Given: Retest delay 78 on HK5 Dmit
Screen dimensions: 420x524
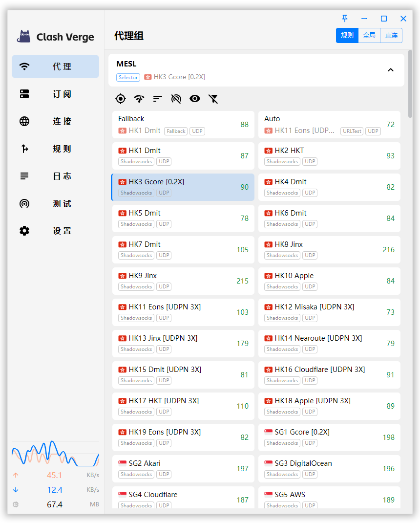Looking at the screenshot, I should pyautogui.click(x=244, y=218).
